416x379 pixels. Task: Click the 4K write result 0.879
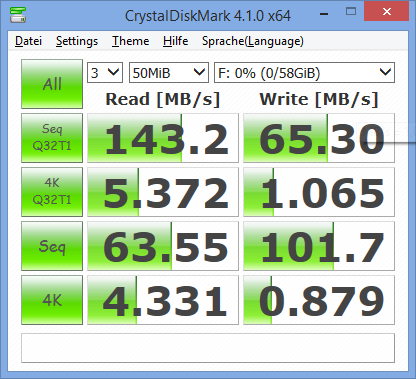coord(319,300)
